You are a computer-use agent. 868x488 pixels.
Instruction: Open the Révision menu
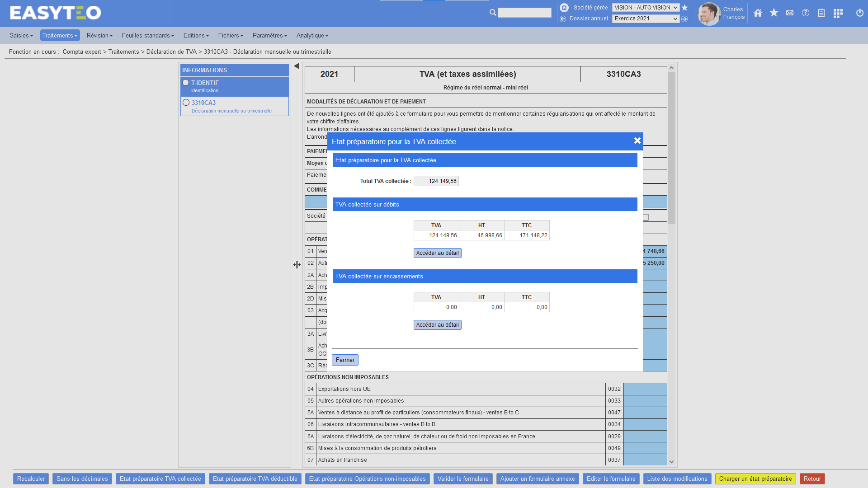point(99,36)
